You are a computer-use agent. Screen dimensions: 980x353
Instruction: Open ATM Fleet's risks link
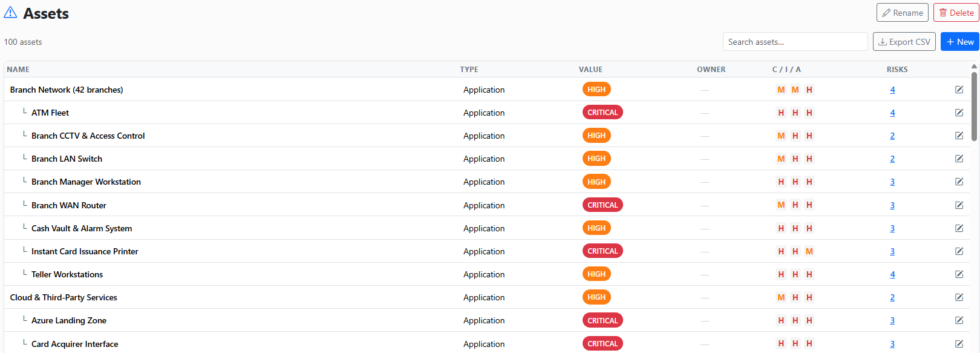892,113
